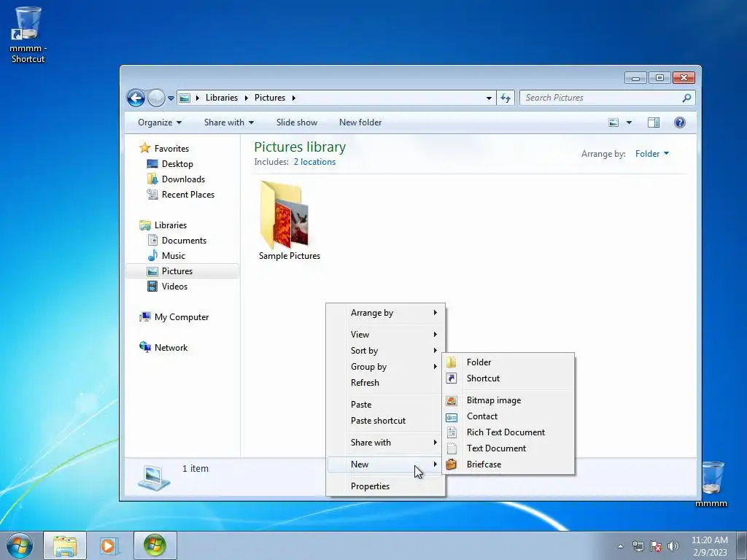
Task: Click the New folder toolbar button
Action: [x=360, y=122]
